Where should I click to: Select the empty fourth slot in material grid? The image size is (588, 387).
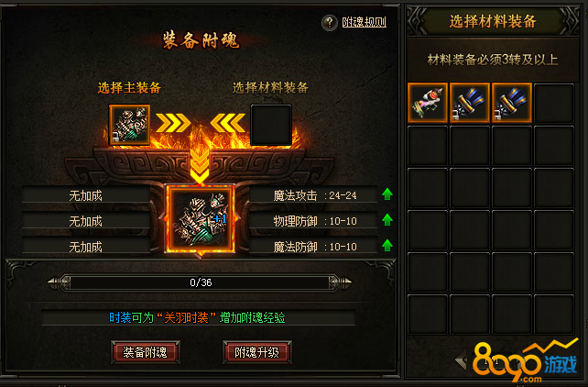(x=553, y=103)
